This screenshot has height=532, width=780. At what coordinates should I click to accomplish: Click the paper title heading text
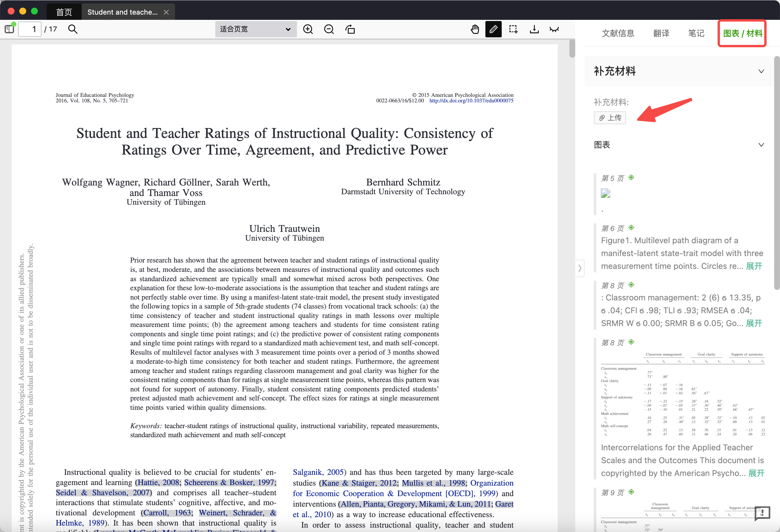[285, 141]
